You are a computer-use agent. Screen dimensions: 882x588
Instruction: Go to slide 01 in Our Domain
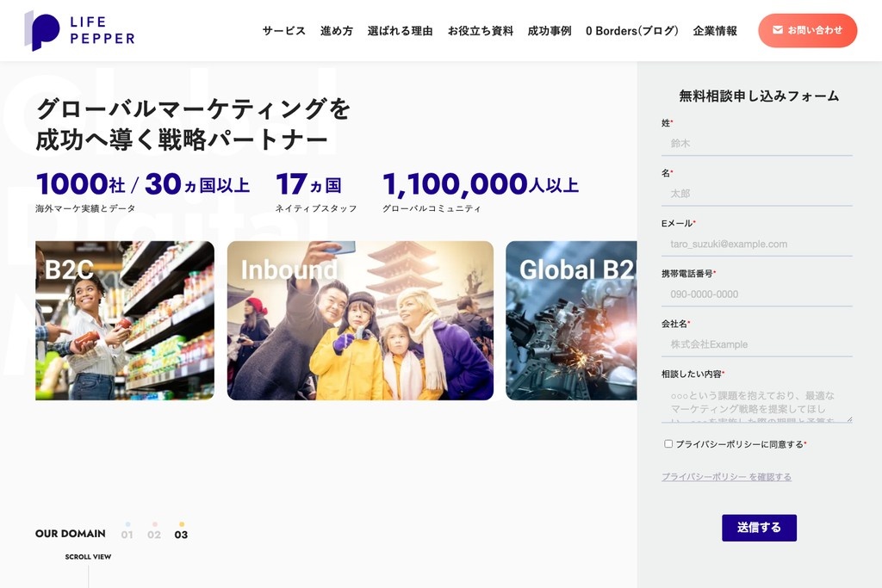tap(127, 532)
